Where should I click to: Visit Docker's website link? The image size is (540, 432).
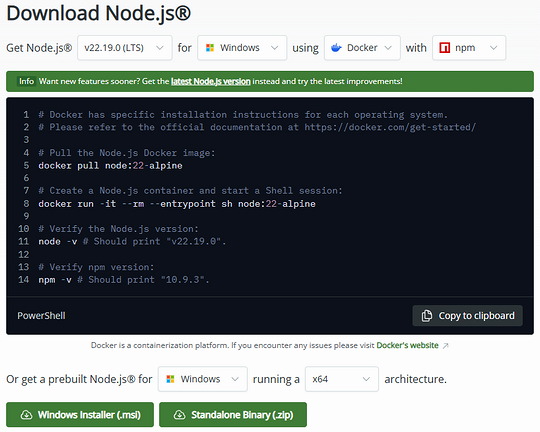tap(407, 346)
